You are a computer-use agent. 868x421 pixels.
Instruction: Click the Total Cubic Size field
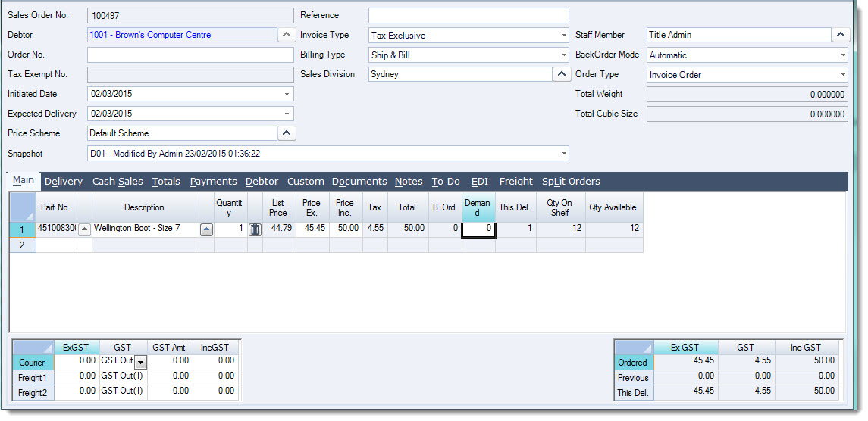click(x=747, y=114)
